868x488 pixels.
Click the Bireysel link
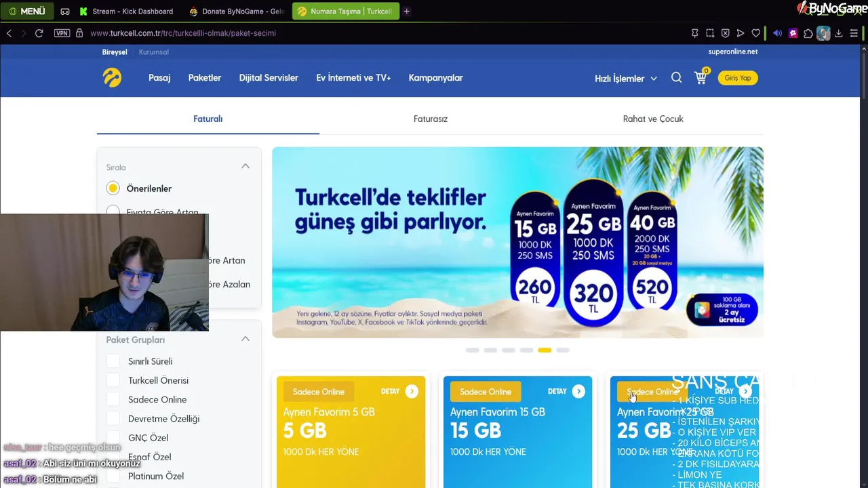[115, 52]
